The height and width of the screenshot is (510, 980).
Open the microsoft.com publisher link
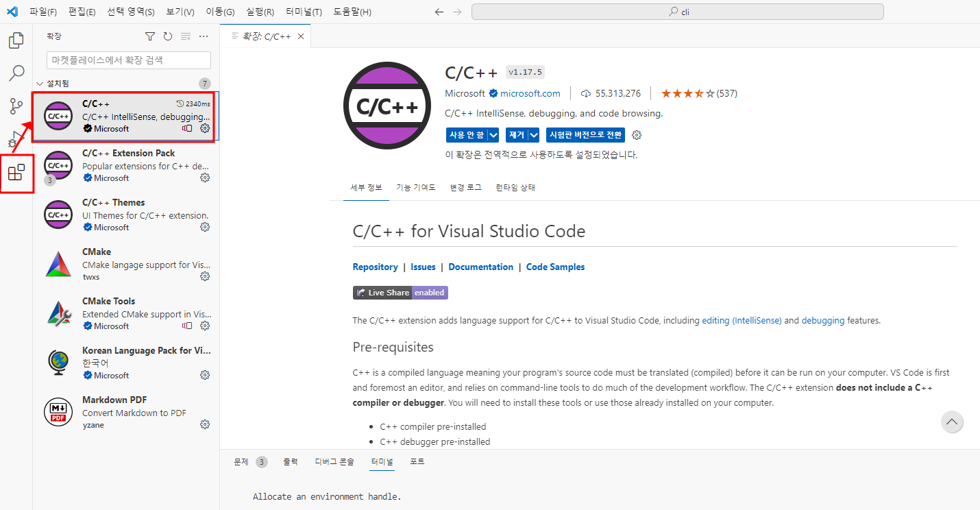[530, 93]
